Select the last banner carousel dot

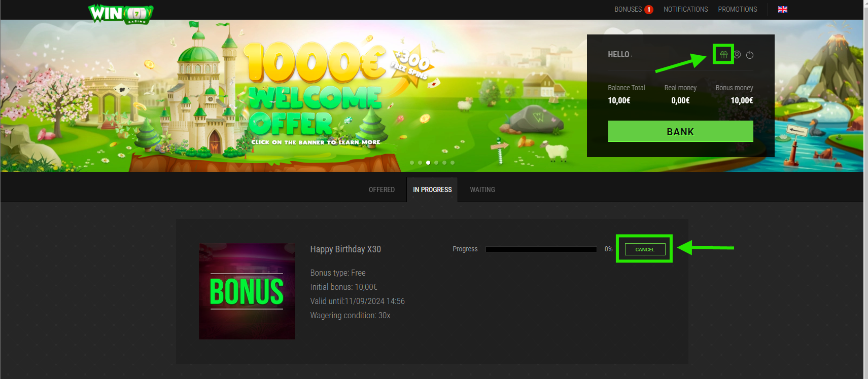pyautogui.click(x=453, y=163)
